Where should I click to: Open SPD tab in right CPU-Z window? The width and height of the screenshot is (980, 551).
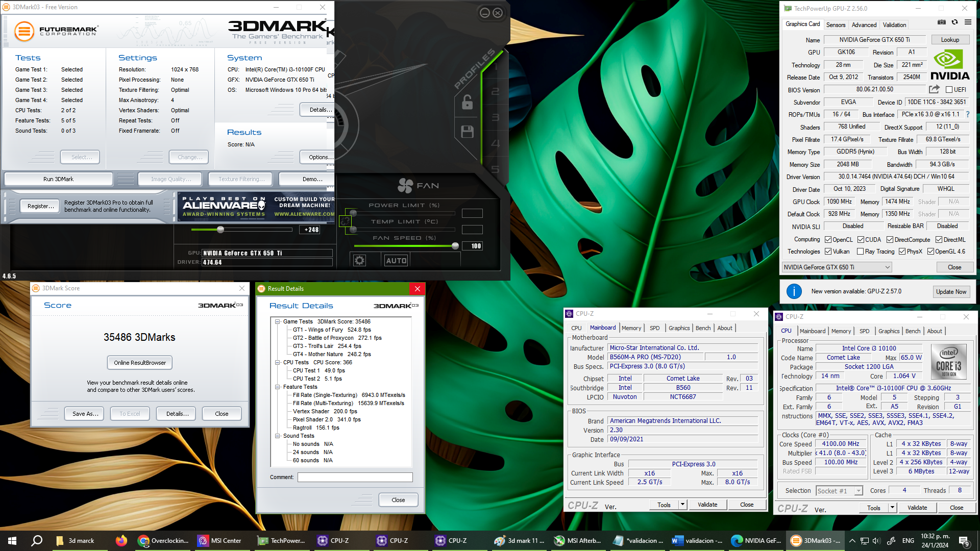point(864,331)
